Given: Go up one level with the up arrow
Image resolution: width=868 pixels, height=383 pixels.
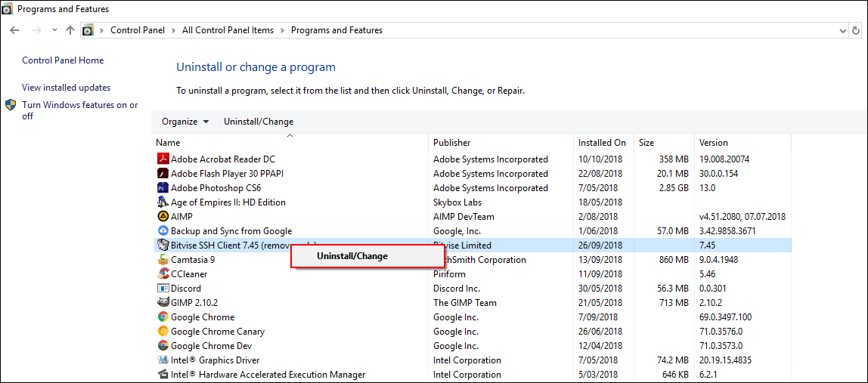Looking at the screenshot, I should (70, 30).
